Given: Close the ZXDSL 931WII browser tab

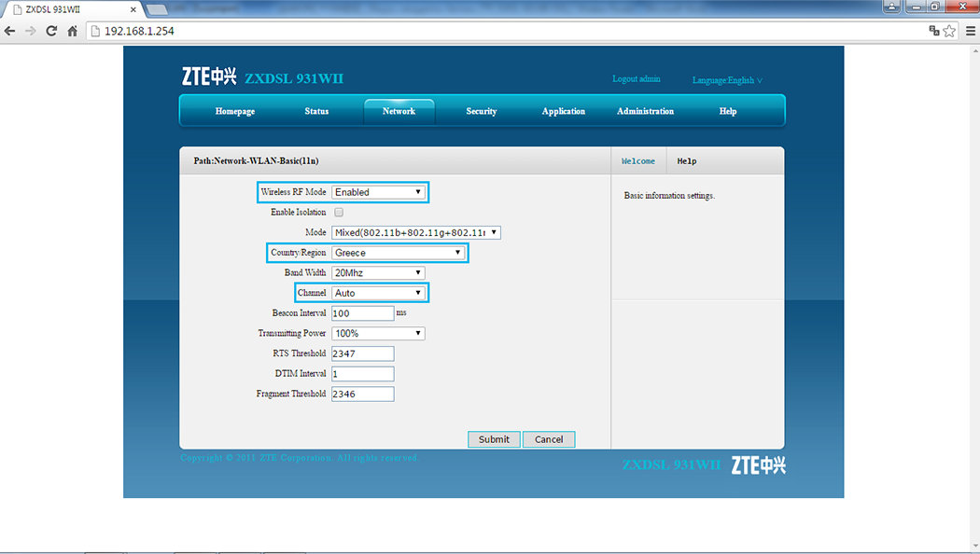Looking at the screenshot, I should pos(133,9).
